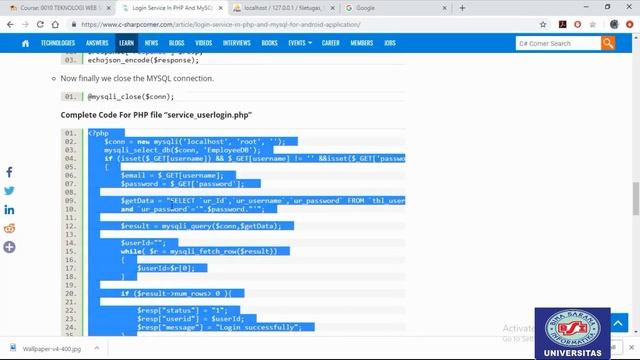Viewport: 640px width, 360px height.
Task: Go to the News section
Action: [151, 43]
